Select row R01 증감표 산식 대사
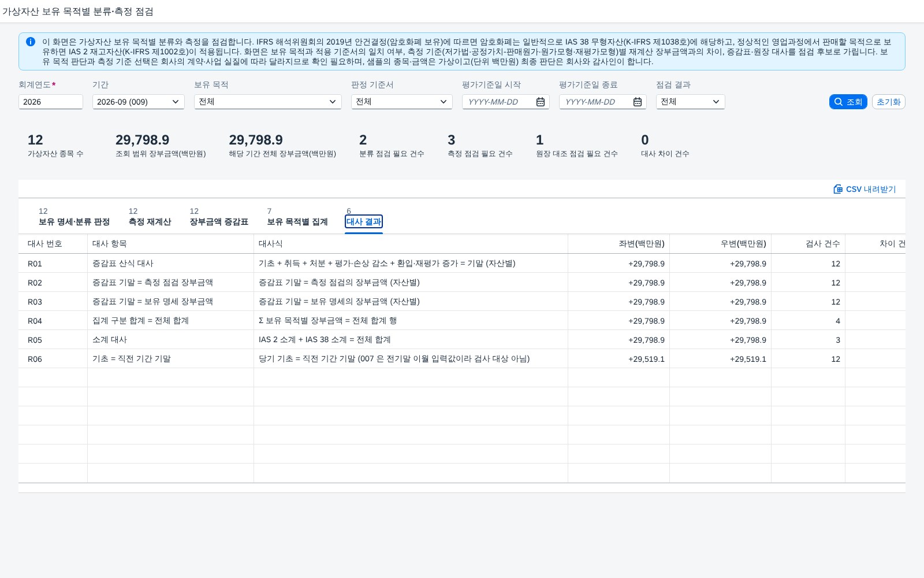This screenshot has height=578, width=924. coord(462,264)
